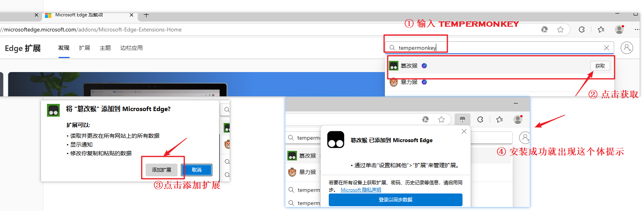Click the Edge 扩展 heading
The image size is (644, 211).
[23, 48]
